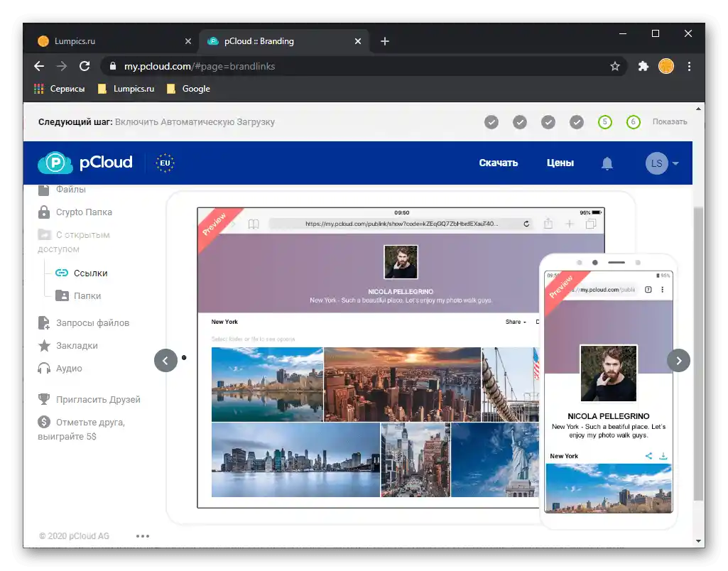Image resolution: width=728 pixels, height=571 pixels.
Task: Click the download icon in phone preview
Action: [663, 456]
